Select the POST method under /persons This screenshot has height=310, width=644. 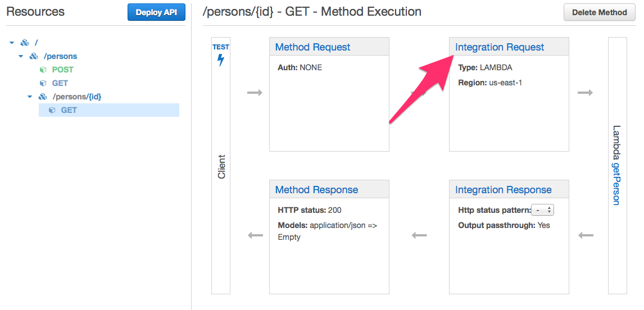(x=63, y=70)
